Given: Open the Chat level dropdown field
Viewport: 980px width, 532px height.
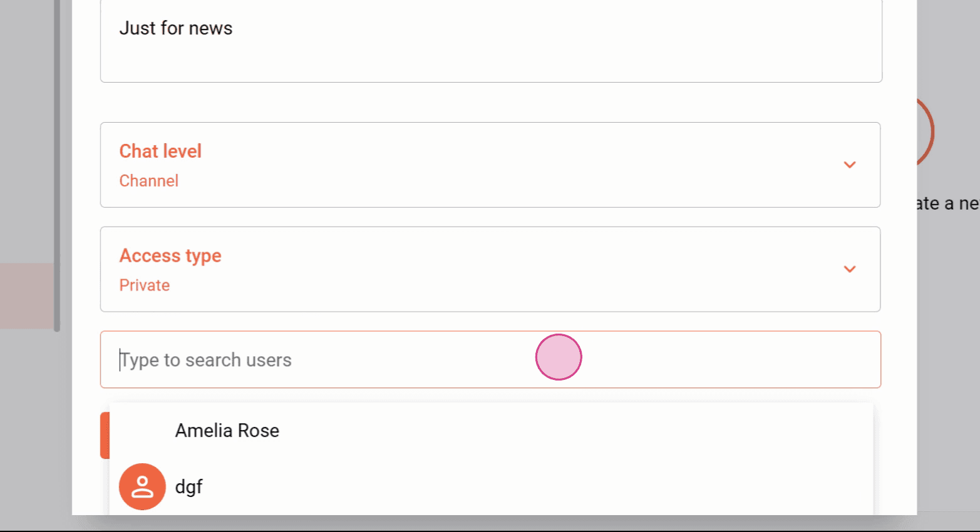Looking at the screenshot, I should point(490,165).
